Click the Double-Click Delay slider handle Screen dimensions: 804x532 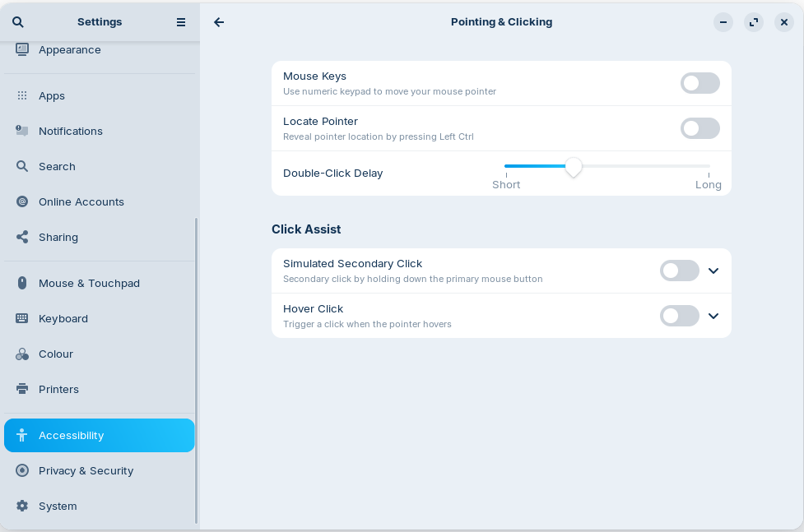click(x=574, y=167)
